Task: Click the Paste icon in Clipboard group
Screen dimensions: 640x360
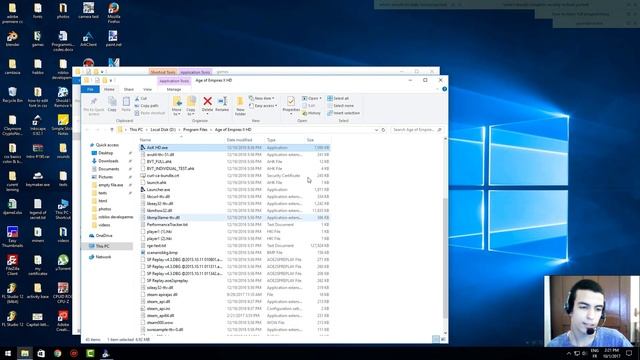Action: click(126, 101)
